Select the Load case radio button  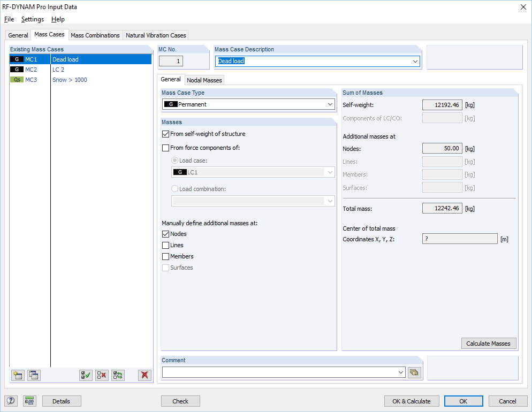click(x=174, y=161)
